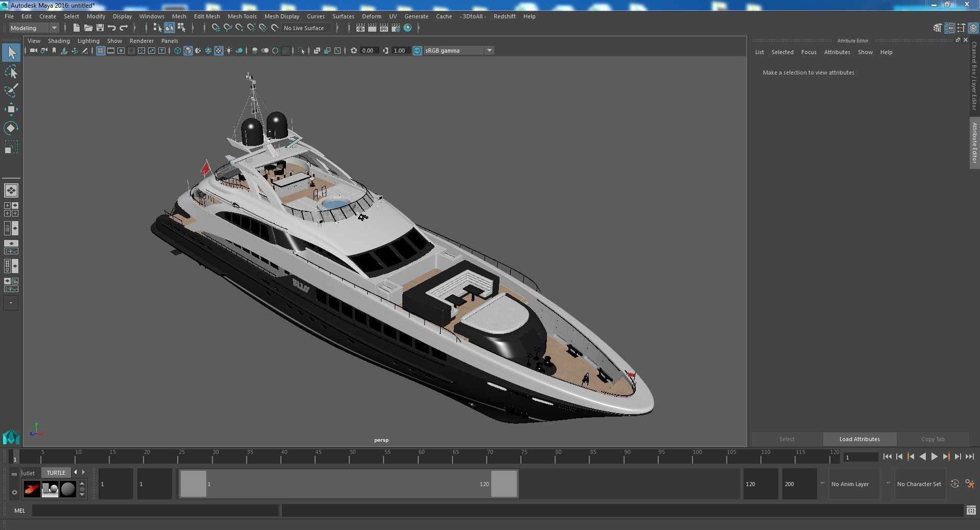
Task: Toggle use all lights in viewport
Action: (229, 51)
